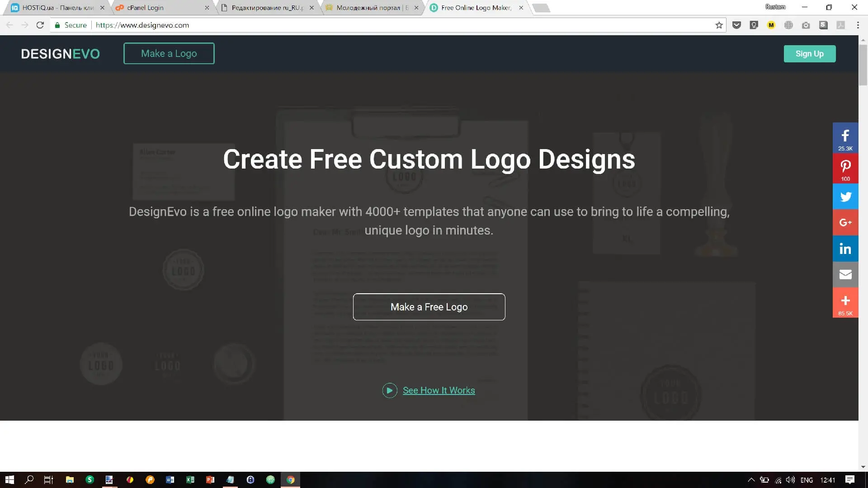The width and height of the screenshot is (868, 488).
Task: Open the clock showing 12:41
Action: pos(828,480)
